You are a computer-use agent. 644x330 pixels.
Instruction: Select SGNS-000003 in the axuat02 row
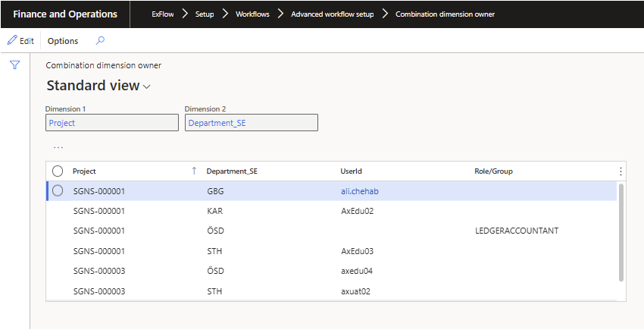(x=99, y=291)
